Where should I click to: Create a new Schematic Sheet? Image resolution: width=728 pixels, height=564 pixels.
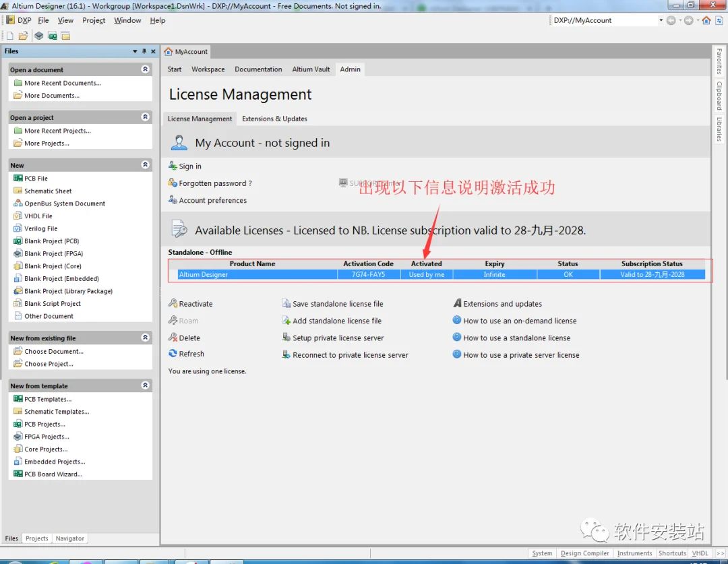[48, 191]
